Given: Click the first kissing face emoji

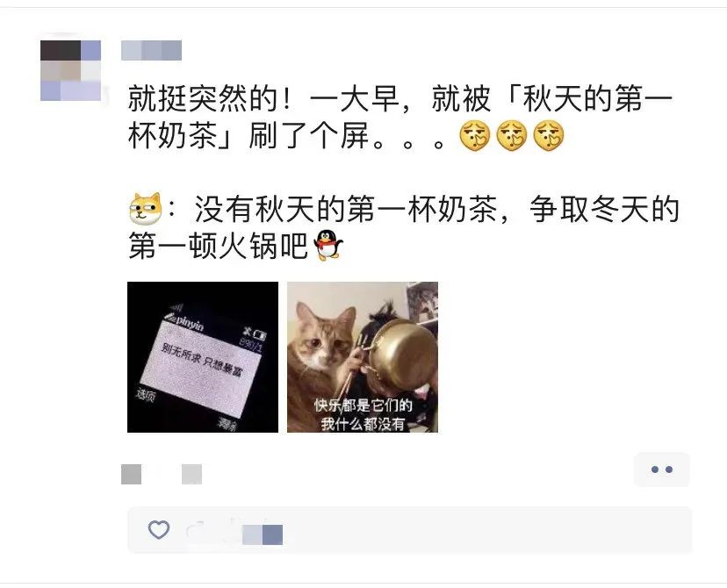Looking at the screenshot, I should 474,136.
